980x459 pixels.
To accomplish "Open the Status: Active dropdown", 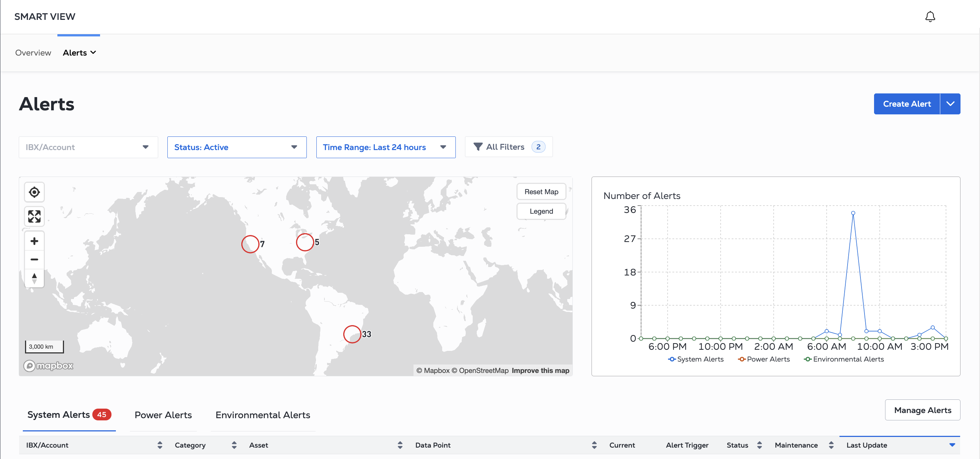I will [237, 147].
